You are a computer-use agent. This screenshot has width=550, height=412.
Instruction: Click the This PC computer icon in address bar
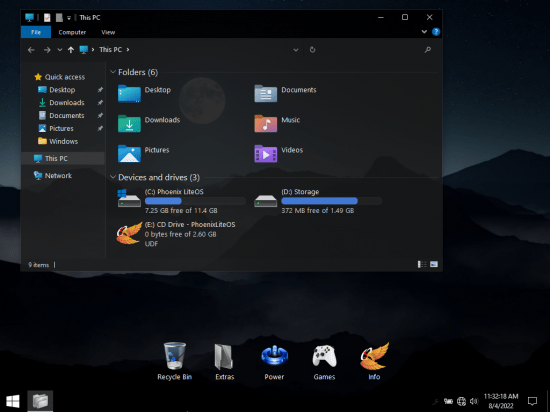83,50
